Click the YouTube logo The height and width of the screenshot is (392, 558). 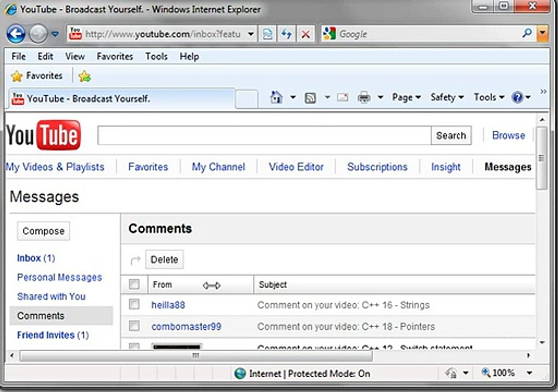click(44, 135)
